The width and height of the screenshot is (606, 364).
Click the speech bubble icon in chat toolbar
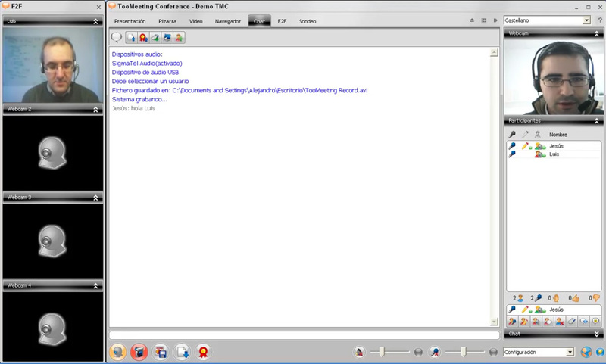[117, 37]
